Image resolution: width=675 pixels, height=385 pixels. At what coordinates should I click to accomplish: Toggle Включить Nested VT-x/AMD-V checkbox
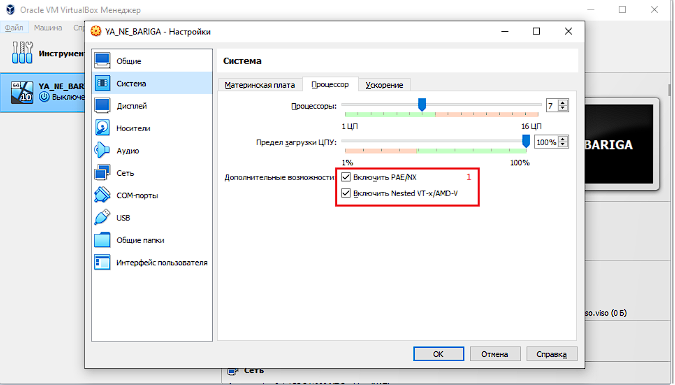click(346, 193)
